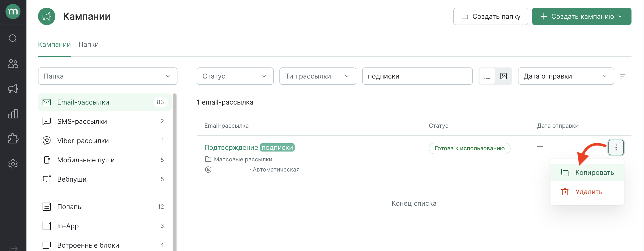
Task: Click the Конец списка text
Action: 414,203
